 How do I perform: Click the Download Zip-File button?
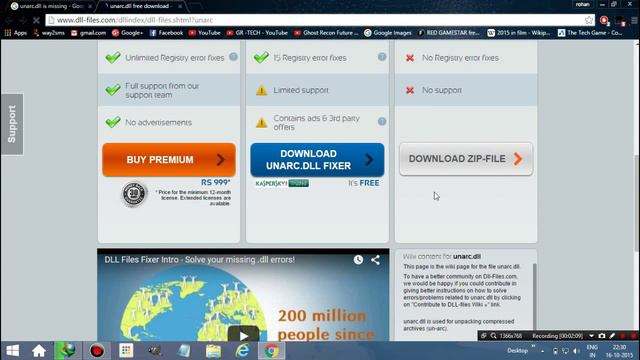(x=466, y=159)
